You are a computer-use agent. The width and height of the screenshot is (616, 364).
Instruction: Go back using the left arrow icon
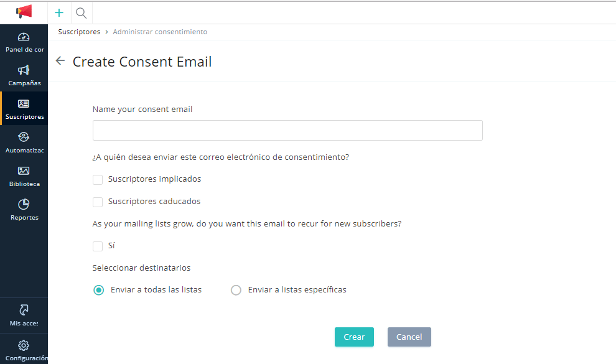60,61
